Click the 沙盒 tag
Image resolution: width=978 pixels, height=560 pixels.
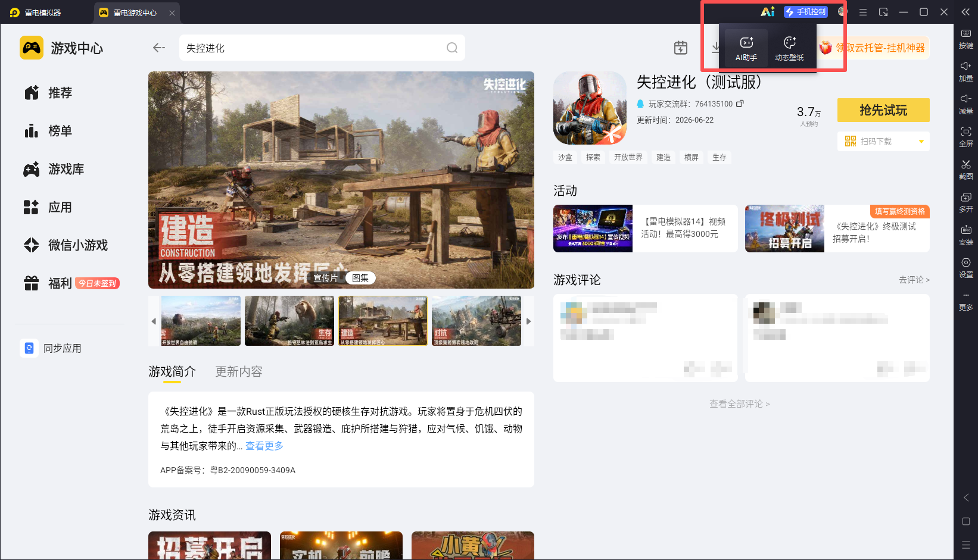(565, 157)
